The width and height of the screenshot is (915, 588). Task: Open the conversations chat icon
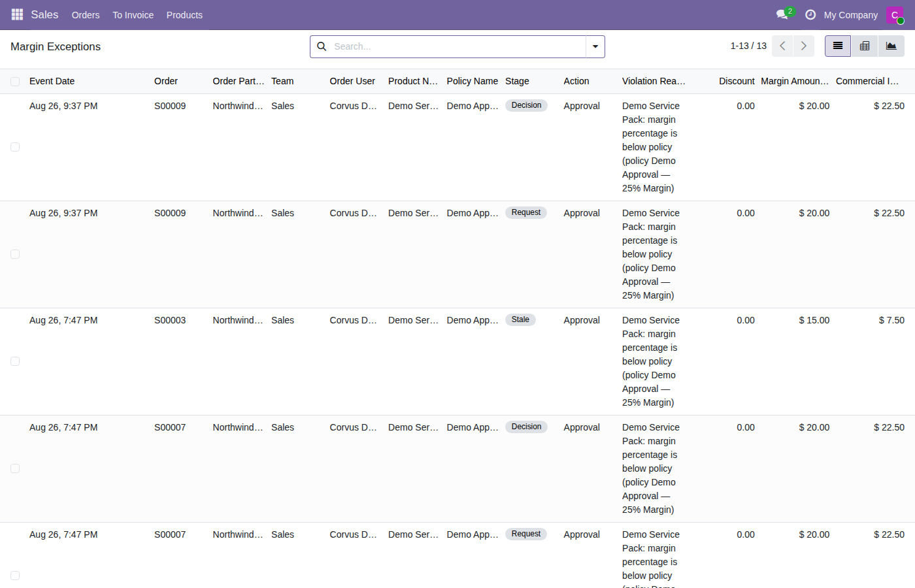[x=782, y=14]
